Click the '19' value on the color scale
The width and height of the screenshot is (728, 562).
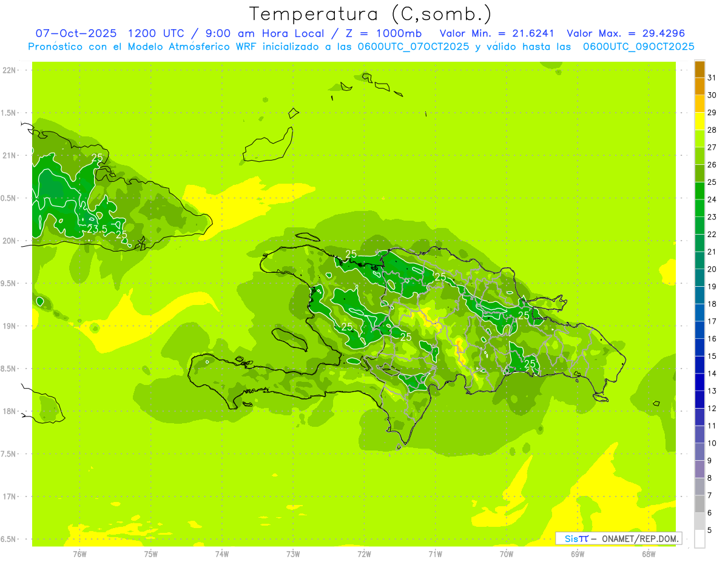pyautogui.click(x=712, y=287)
